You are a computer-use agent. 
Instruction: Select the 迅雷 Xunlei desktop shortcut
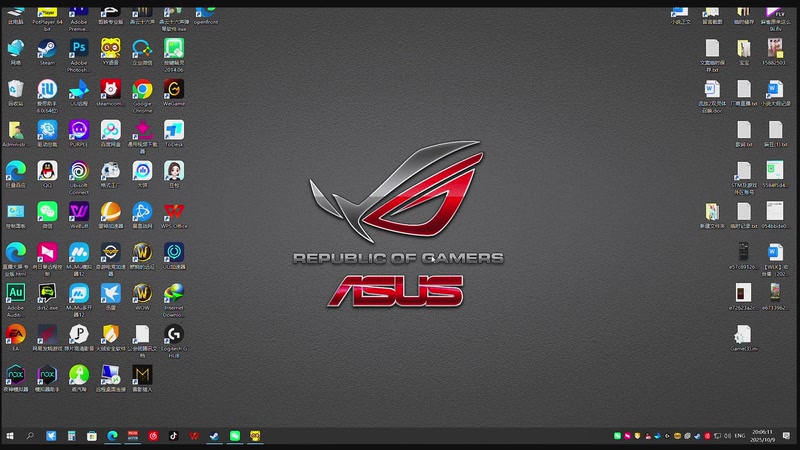(x=110, y=296)
